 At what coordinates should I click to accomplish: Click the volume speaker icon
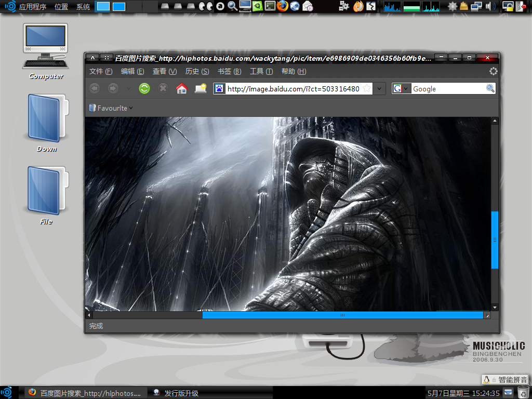point(490,6)
